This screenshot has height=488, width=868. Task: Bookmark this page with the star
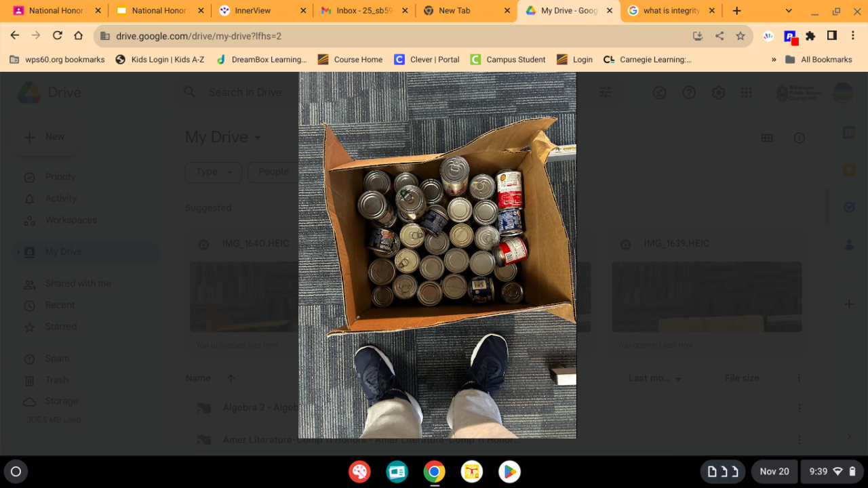pyautogui.click(x=740, y=36)
